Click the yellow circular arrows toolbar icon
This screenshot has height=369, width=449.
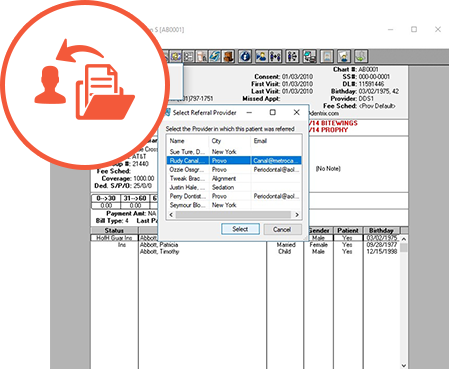click(x=176, y=56)
